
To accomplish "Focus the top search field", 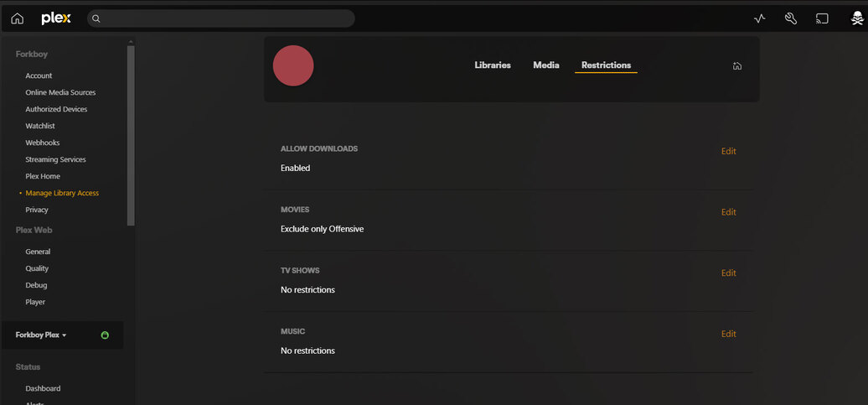I will (221, 18).
